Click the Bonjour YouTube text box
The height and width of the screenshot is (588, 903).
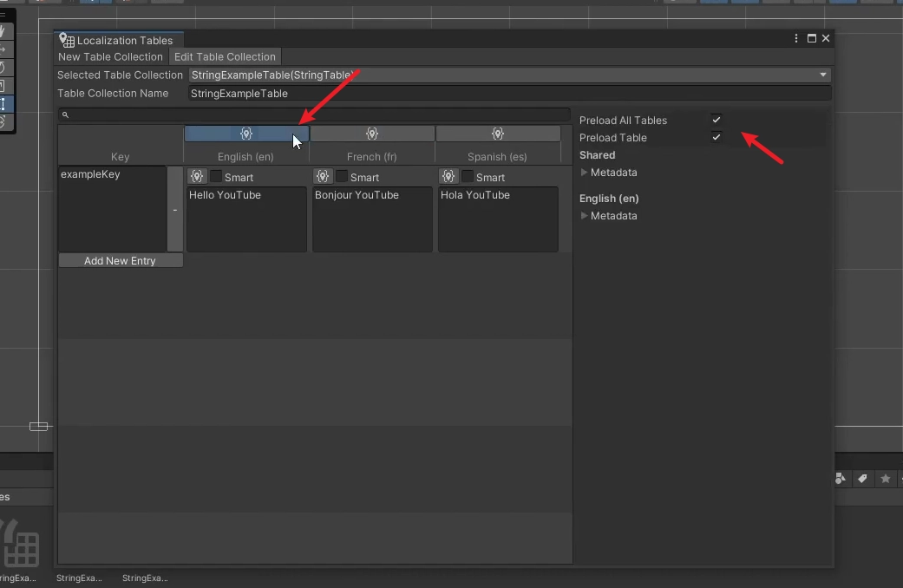point(372,219)
